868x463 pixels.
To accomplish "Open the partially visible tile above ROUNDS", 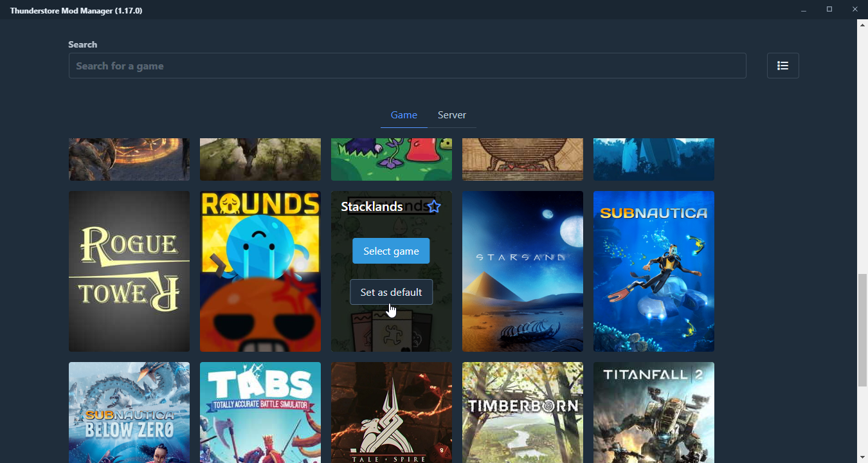I will 260,158.
